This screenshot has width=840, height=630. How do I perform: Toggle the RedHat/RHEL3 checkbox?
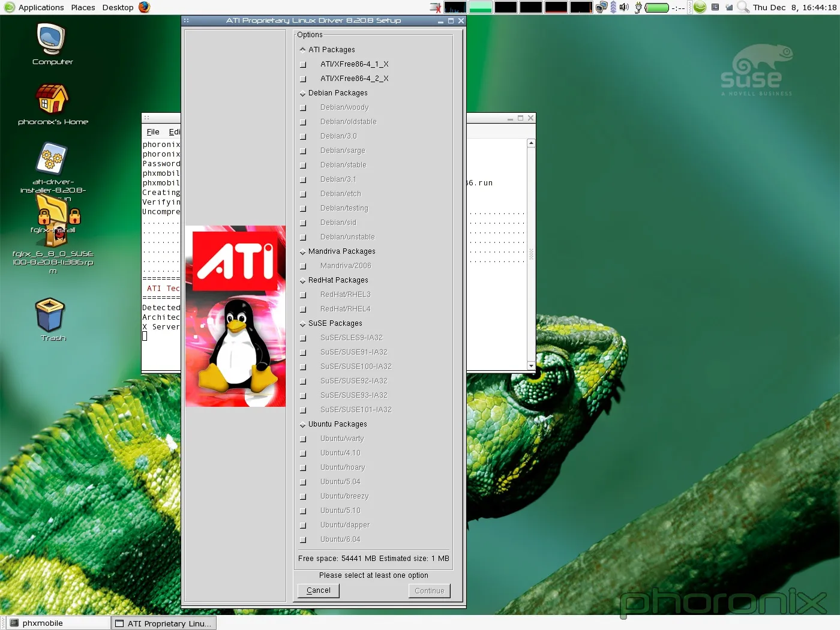point(303,295)
